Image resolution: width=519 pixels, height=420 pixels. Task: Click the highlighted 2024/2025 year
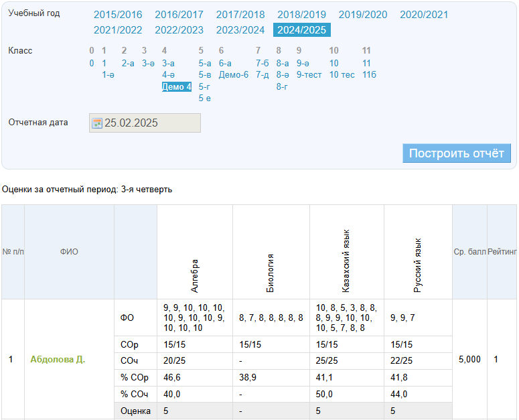click(301, 29)
